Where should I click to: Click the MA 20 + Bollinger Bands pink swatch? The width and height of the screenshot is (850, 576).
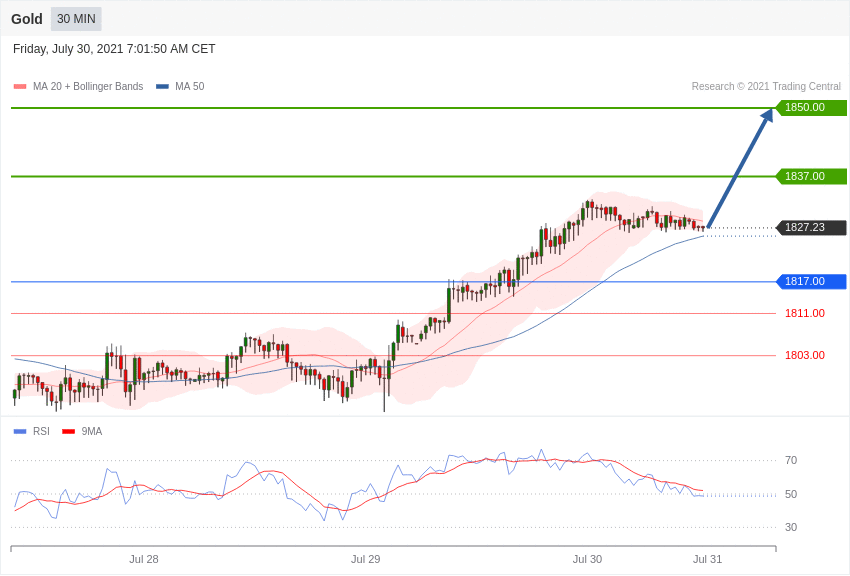pyautogui.click(x=20, y=86)
